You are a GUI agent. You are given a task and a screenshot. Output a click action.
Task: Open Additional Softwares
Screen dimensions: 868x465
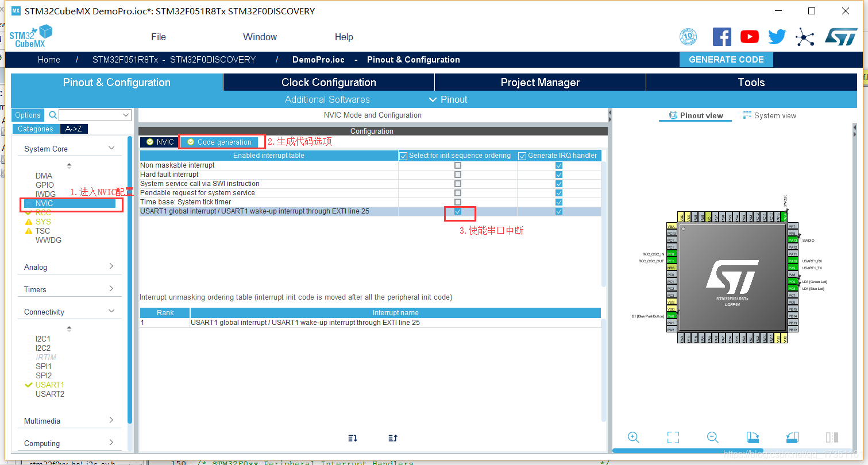[327, 99]
